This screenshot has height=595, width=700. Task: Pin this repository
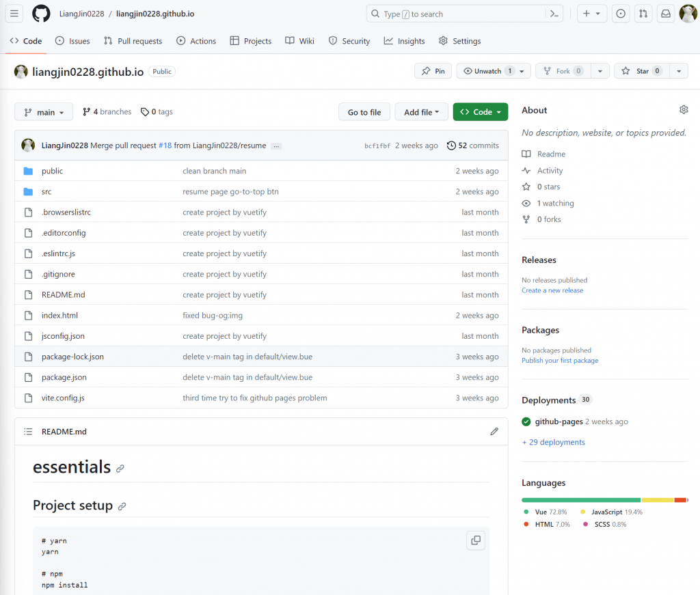[433, 71]
